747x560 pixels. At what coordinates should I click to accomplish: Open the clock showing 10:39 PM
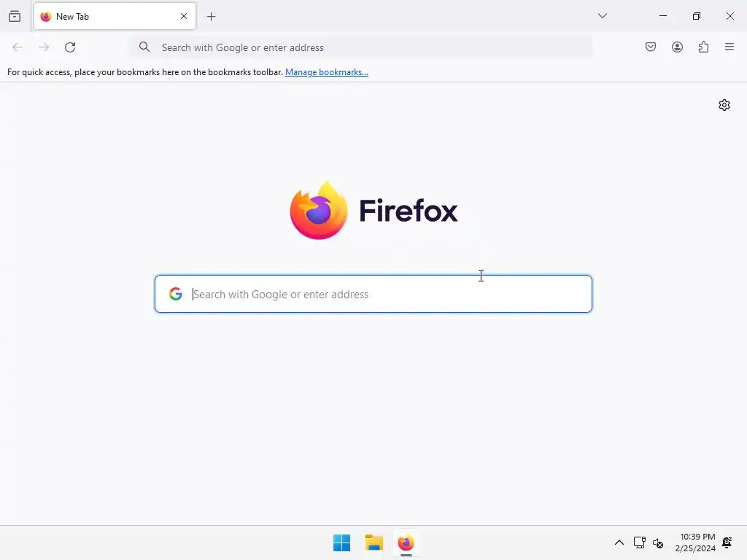[695, 542]
